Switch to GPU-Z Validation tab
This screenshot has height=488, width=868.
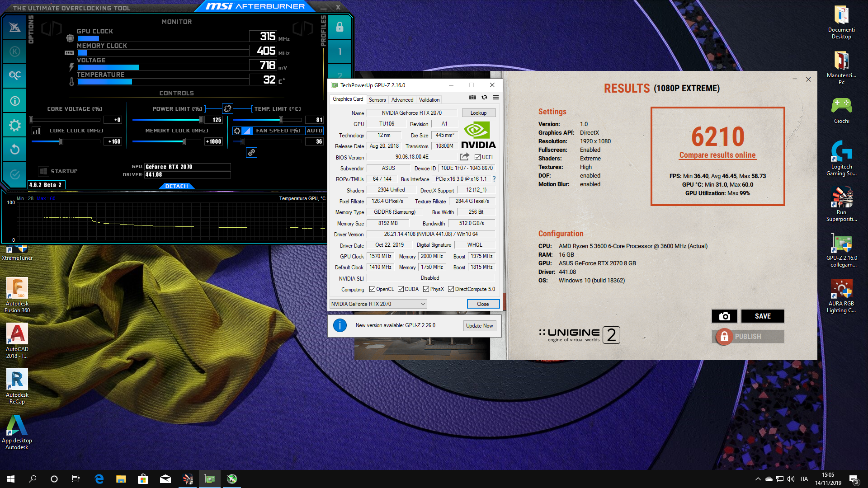point(429,100)
